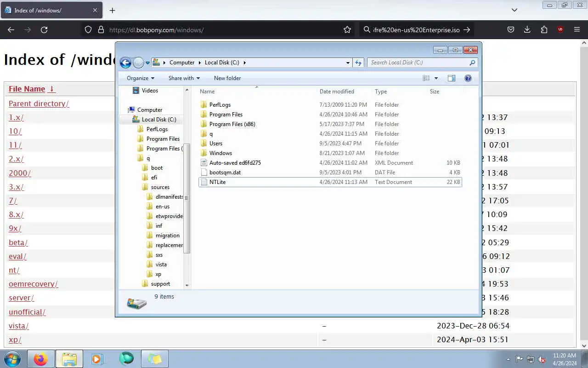The image size is (588, 368).
Task: Click the New folder button
Action: [227, 78]
